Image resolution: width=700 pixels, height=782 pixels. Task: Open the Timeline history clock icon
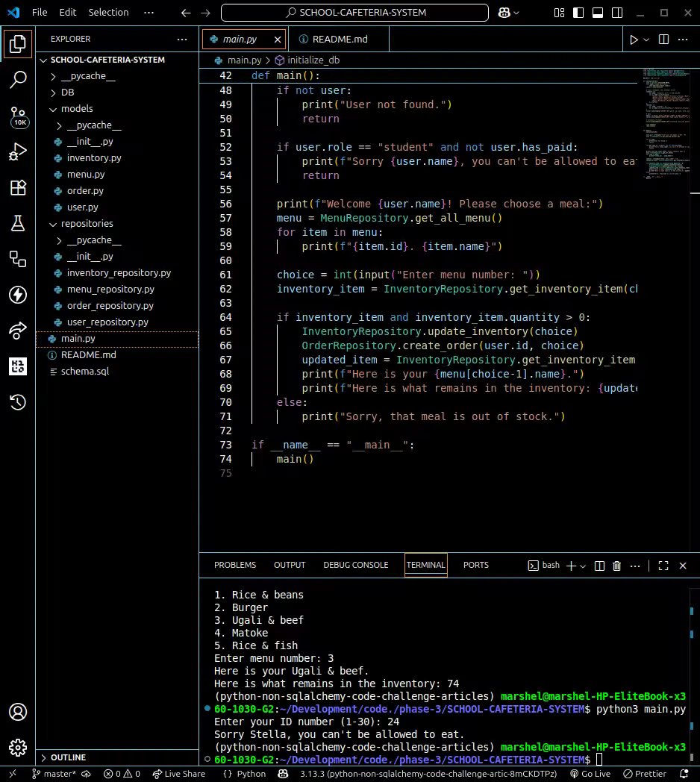click(18, 402)
